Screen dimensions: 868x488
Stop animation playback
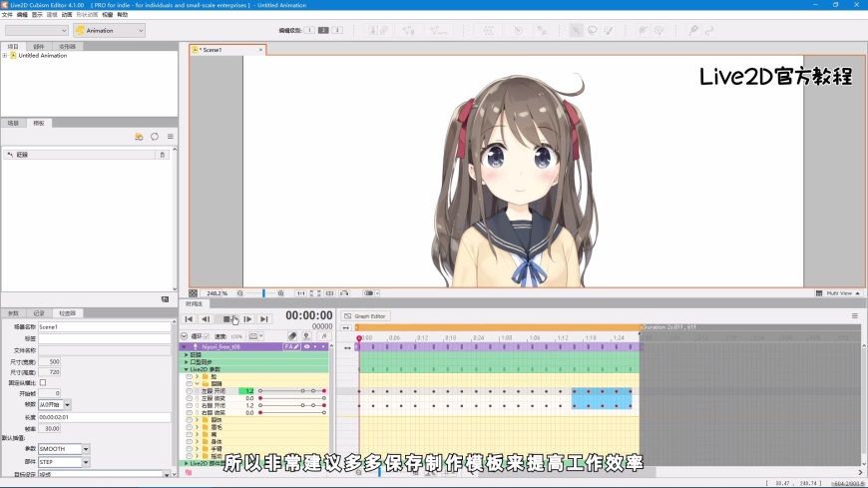click(x=226, y=319)
